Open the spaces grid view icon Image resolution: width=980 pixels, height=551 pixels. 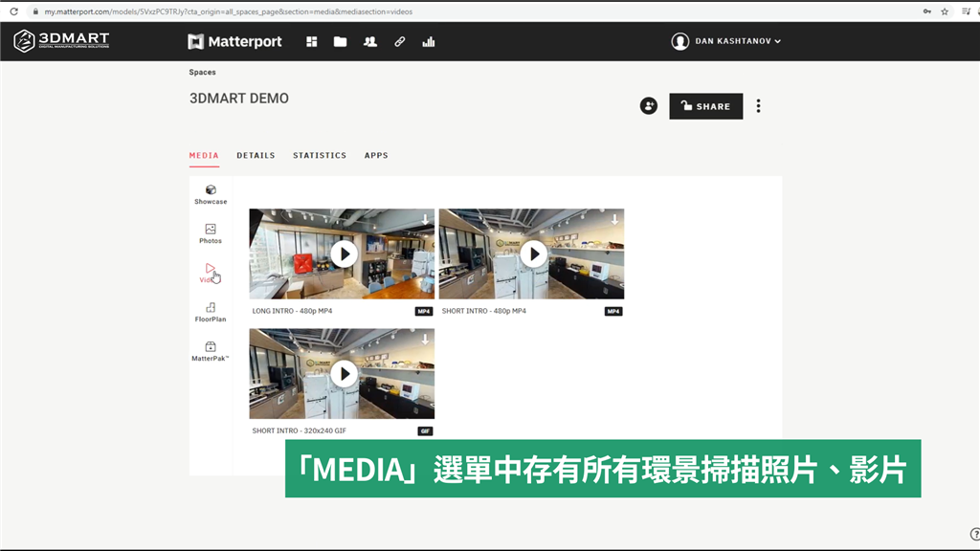tap(311, 42)
